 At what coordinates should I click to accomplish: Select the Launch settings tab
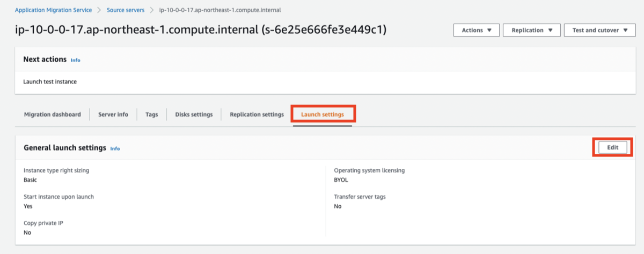323,114
